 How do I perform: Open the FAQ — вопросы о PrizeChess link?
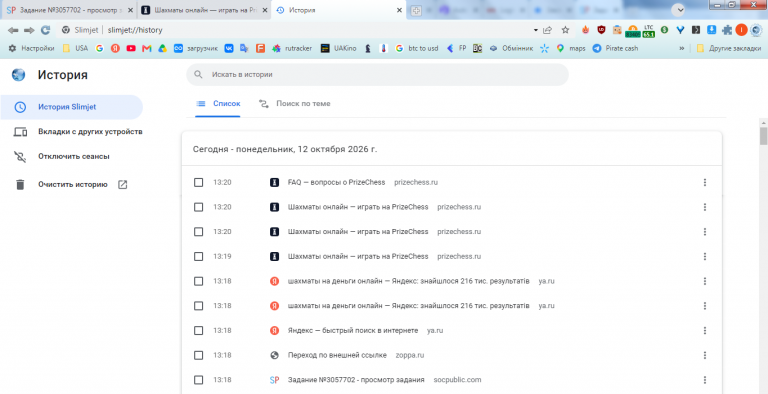(x=336, y=182)
